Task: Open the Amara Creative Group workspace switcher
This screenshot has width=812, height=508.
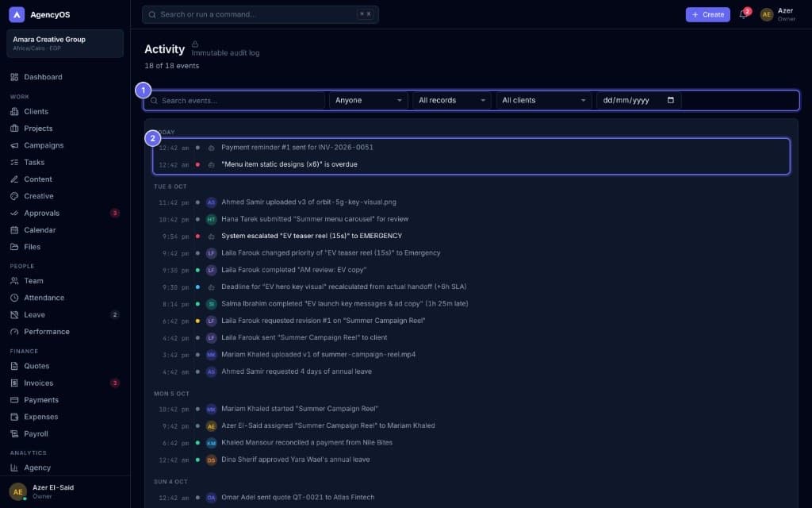Action: [x=65, y=43]
